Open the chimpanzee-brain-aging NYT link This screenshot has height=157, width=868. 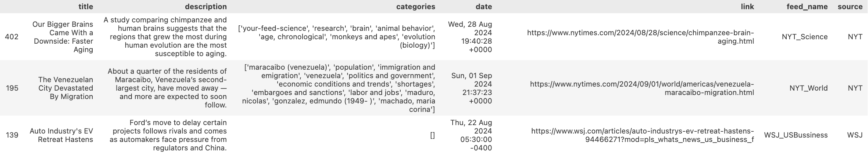[641, 37]
